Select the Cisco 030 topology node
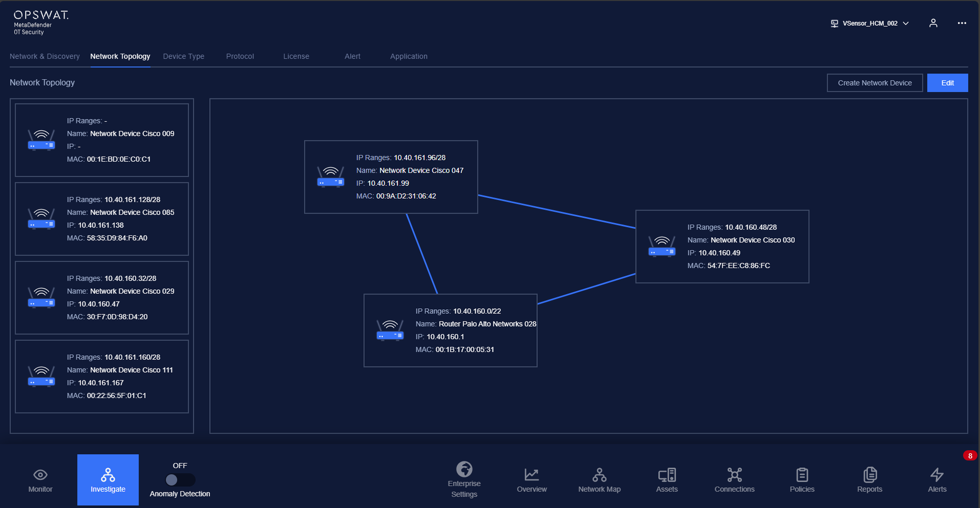The width and height of the screenshot is (980, 508). pos(722,246)
